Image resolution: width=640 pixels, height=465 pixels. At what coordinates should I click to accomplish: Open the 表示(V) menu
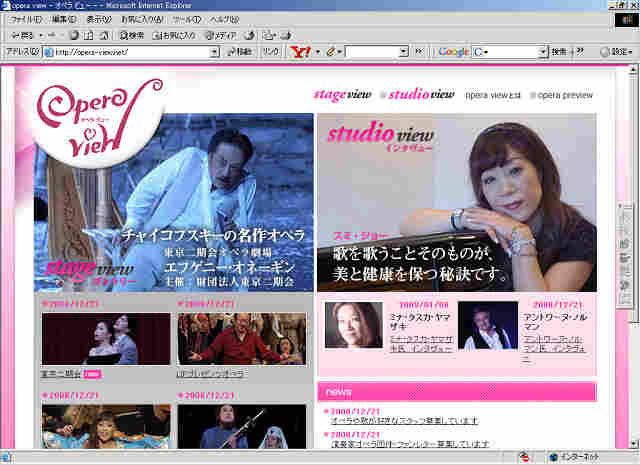pos(99,20)
